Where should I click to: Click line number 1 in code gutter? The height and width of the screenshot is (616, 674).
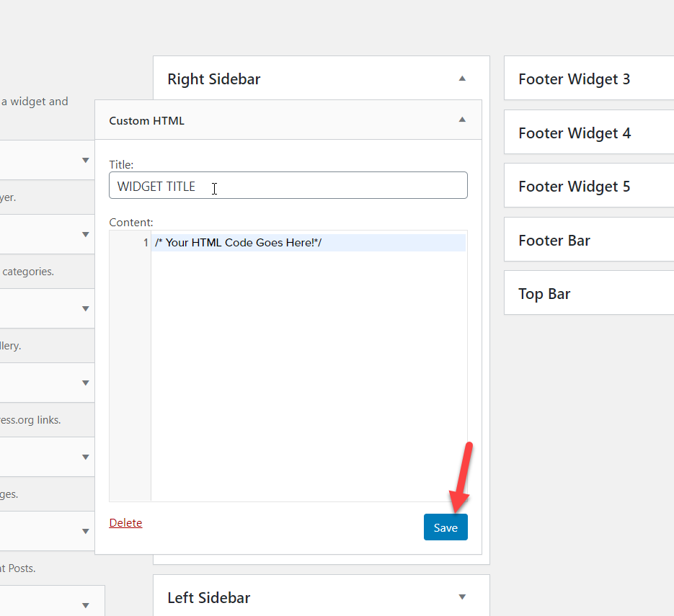[146, 243]
